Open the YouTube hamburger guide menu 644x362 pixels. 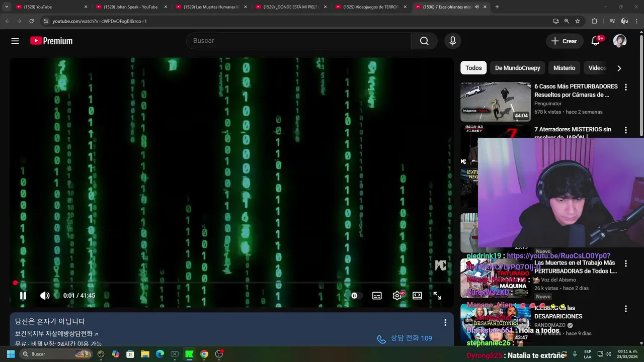point(15,41)
